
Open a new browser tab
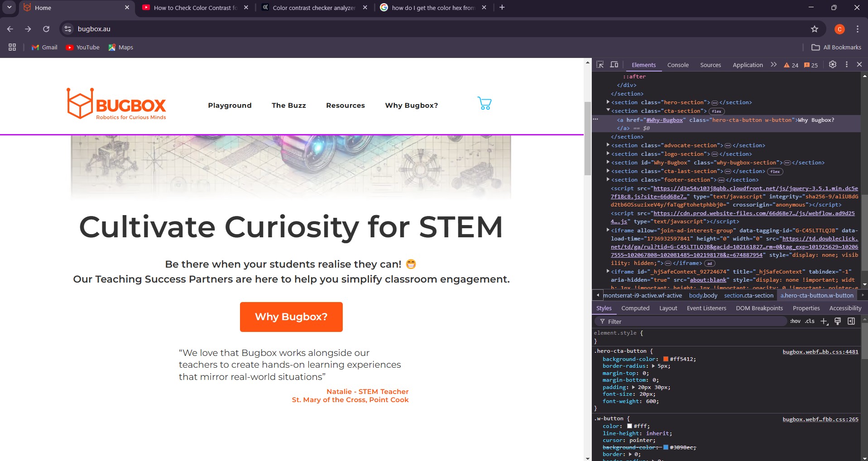click(x=502, y=7)
